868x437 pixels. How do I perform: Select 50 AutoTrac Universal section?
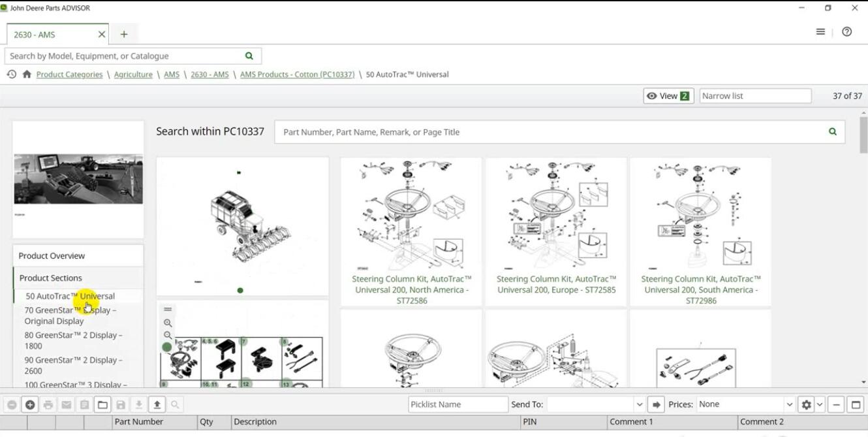[x=70, y=297]
